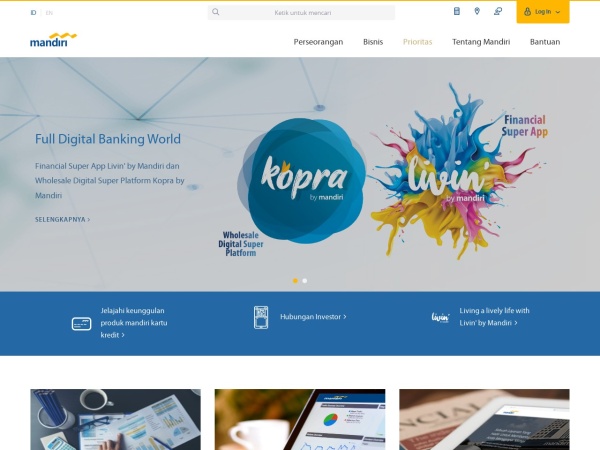The width and height of the screenshot is (600, 450).
Task: Click the Full Digital Banking World heading
Action: point(108,139)
